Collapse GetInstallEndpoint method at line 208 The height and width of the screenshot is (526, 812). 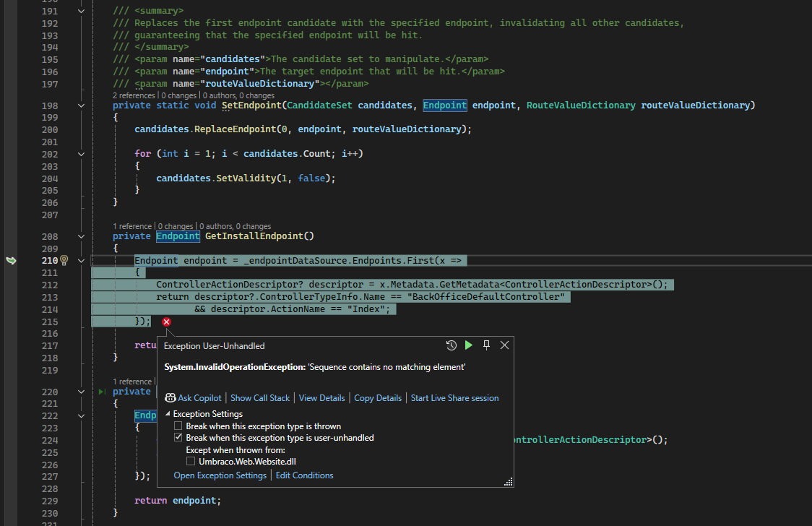click(82, 236)
